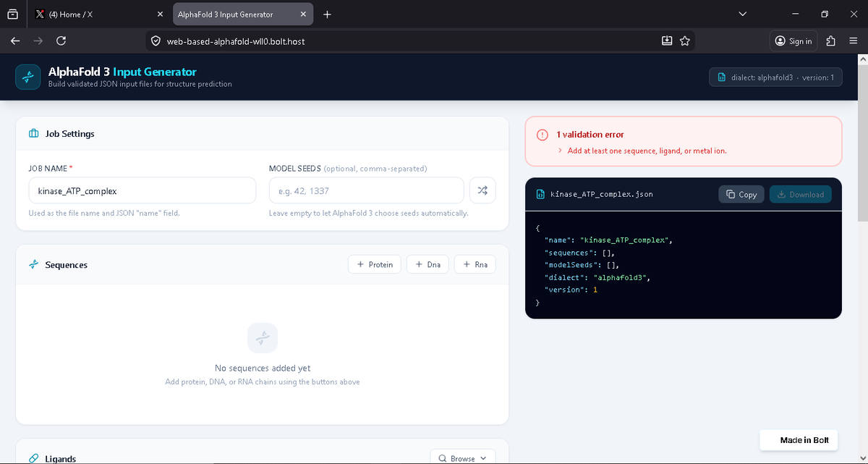Click the kinase_ATP_complex.json file name
Viewport: 868px width, 464px height.
coord(602,194)
